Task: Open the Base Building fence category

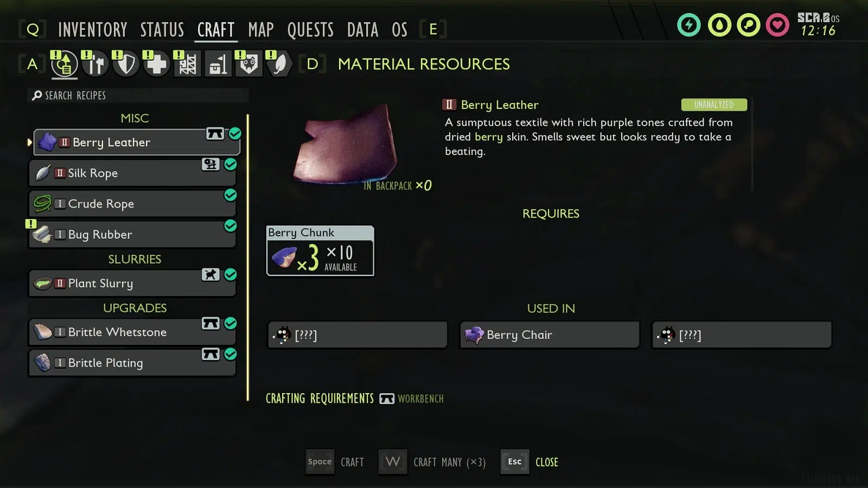Action: 187,65
